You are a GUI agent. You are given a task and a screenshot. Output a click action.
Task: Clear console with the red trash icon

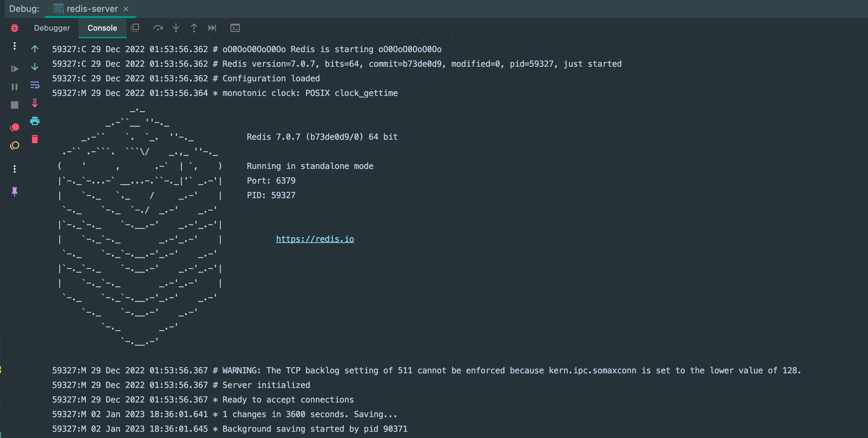pyautogui.click(x=35, y=139)
